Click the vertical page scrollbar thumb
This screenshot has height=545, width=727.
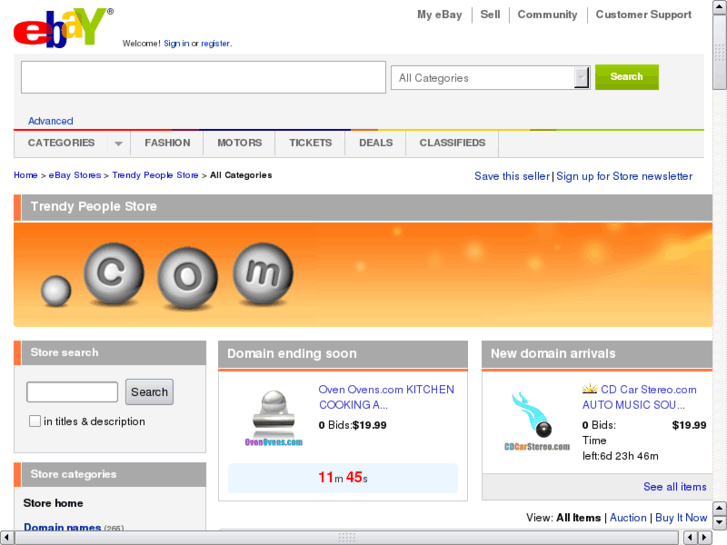[x=720, y=52]
